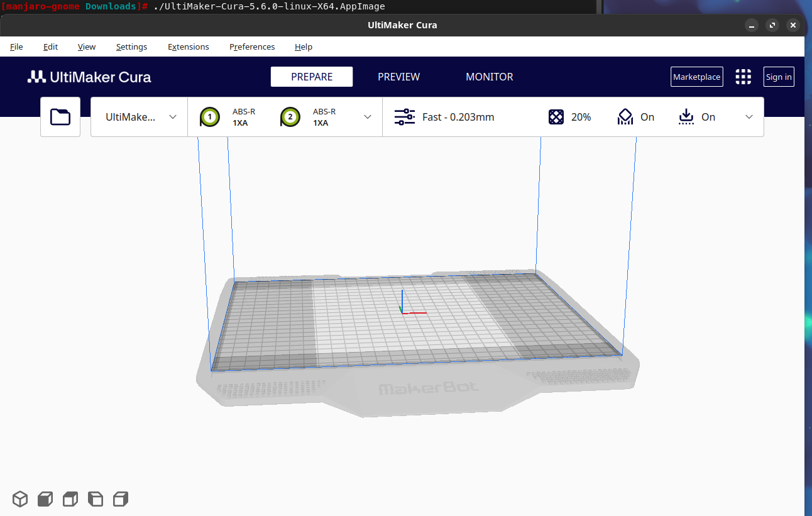Click the 20% infill value
Viewport: 812px width, 516px height.
tap(581, 117)
